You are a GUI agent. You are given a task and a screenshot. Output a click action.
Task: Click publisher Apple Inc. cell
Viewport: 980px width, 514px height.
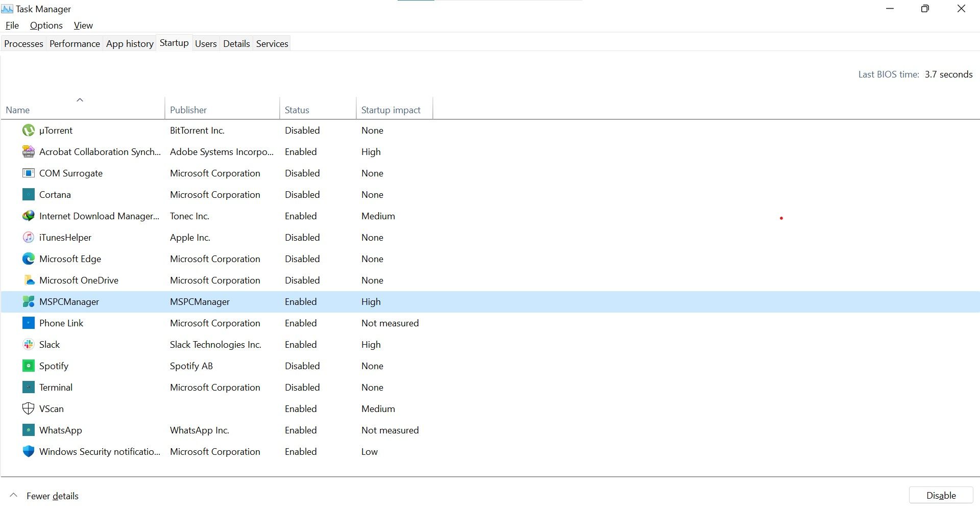pos(190,238)
